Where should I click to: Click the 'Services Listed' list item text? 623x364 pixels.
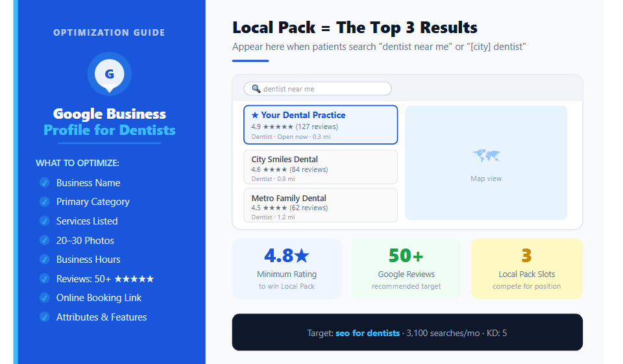pyautogui.click(x=87, y=221)
